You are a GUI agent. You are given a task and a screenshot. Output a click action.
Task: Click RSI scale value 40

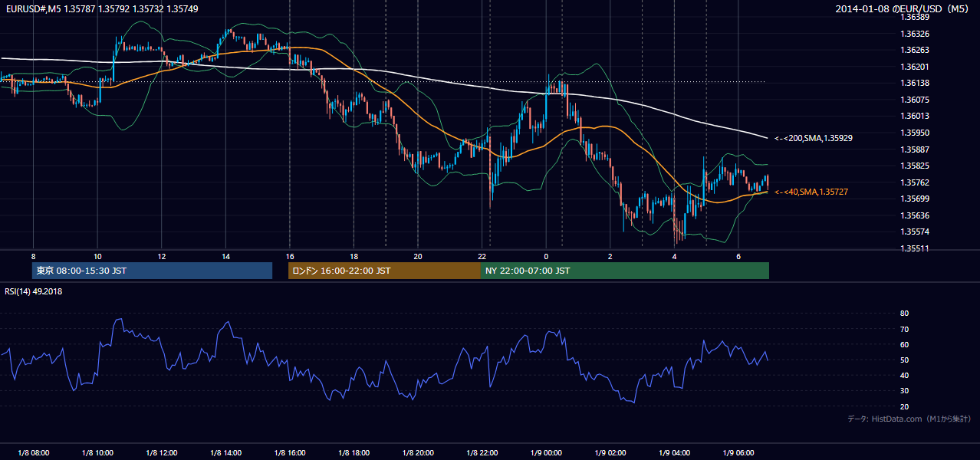click(904, 375)
